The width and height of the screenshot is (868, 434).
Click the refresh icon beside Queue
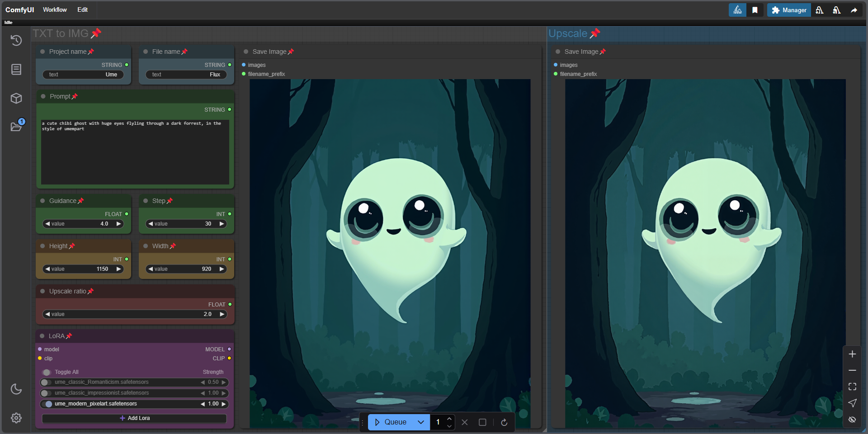pos(504,422)
